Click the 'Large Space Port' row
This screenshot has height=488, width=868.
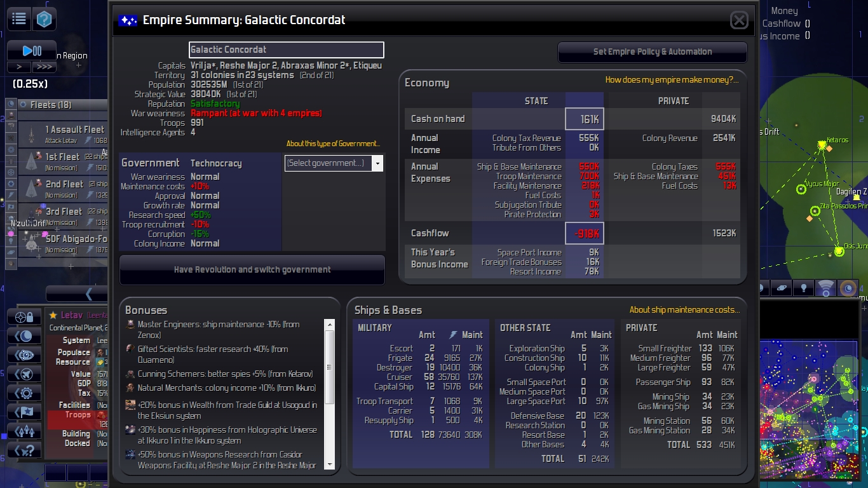pyautogui.click(x=555, y=401)
